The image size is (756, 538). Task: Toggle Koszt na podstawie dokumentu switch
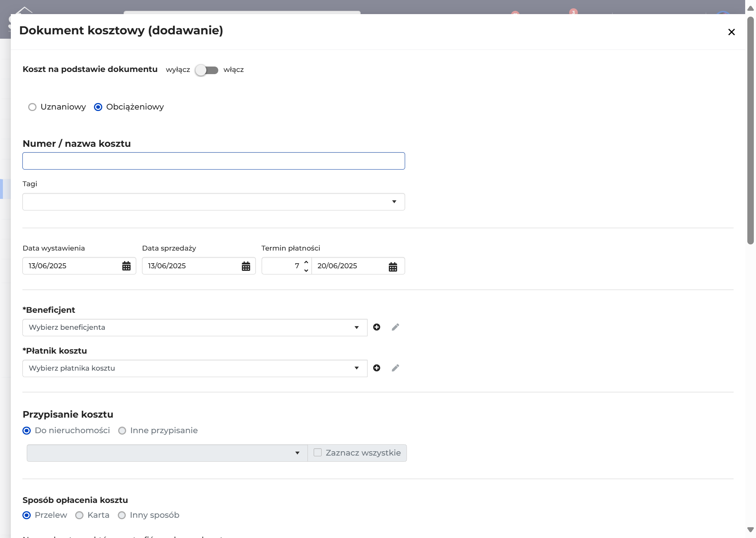pos(207,70)
